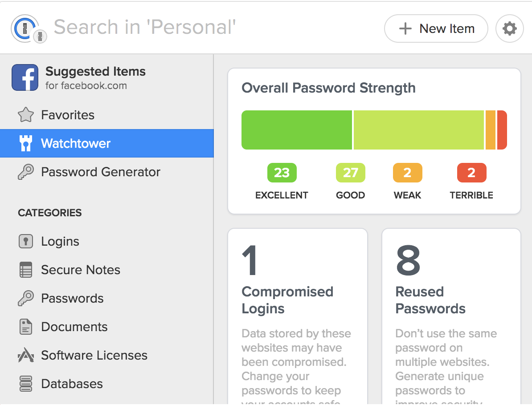Screen dimensions: 532x405
Task: Open the Documents category icon
Action: tap(25, 327)
